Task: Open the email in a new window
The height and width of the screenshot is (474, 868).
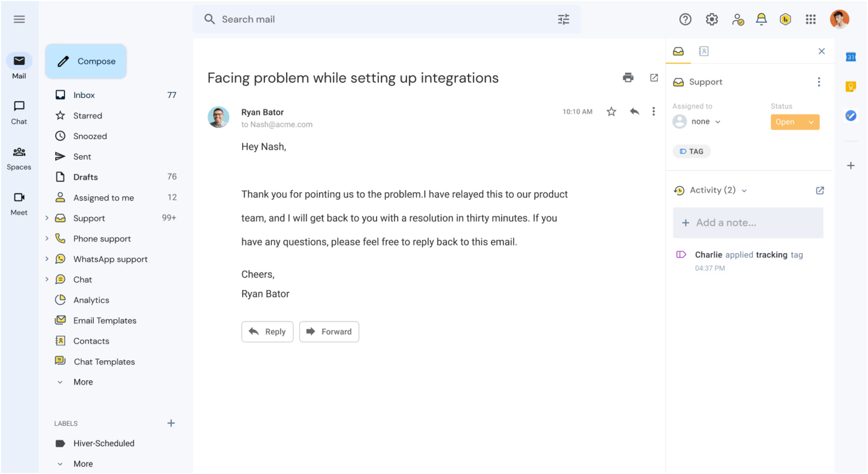Action: pyautogui.click(x=653, y=77)
